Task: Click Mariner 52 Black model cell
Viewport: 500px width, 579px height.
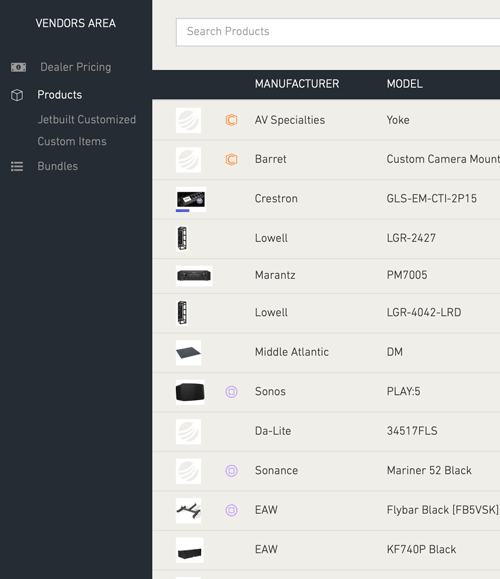Action: tap(429, 470)
